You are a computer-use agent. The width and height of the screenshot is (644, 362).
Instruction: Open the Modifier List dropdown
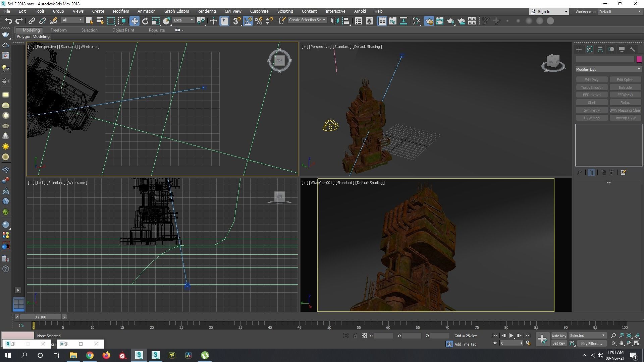pos(608,69)
